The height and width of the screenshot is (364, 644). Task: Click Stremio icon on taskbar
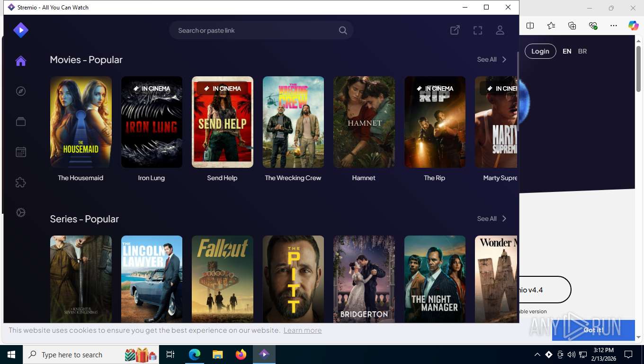tap(264, 355)
